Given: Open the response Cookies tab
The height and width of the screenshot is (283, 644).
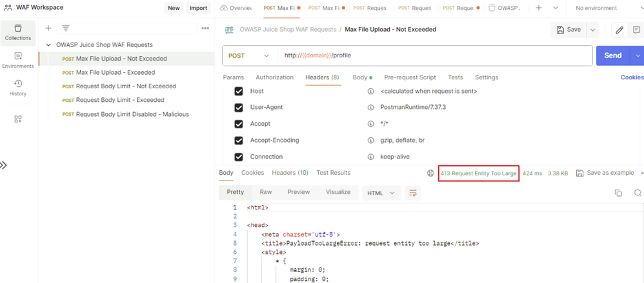Looking at the screenshot, I should coord(252,173).
